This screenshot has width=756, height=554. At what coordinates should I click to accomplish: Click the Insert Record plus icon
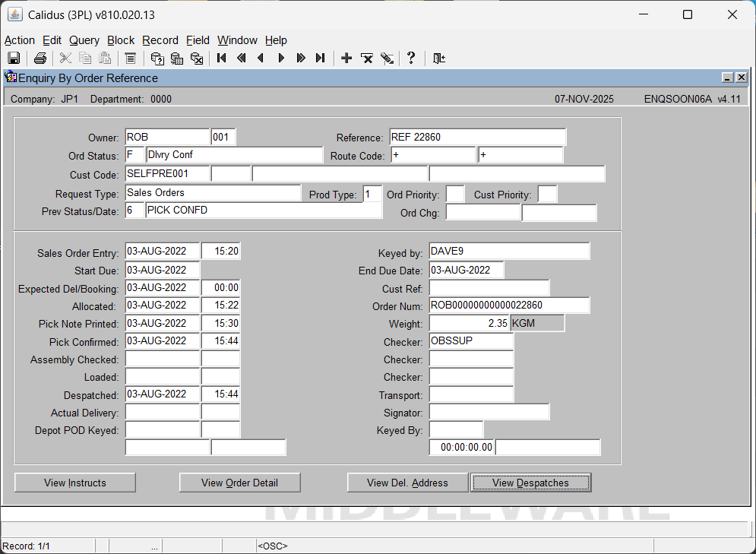346,59
